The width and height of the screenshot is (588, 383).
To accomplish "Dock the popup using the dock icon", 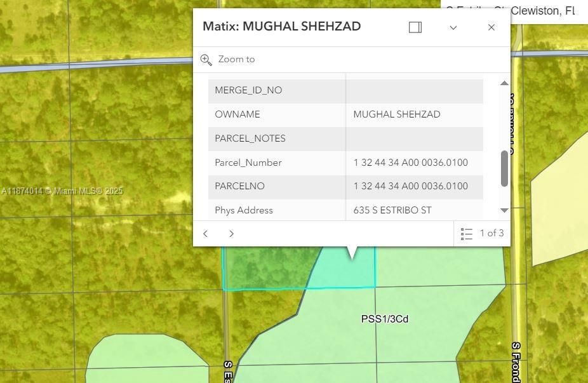I will pos(415,27).
